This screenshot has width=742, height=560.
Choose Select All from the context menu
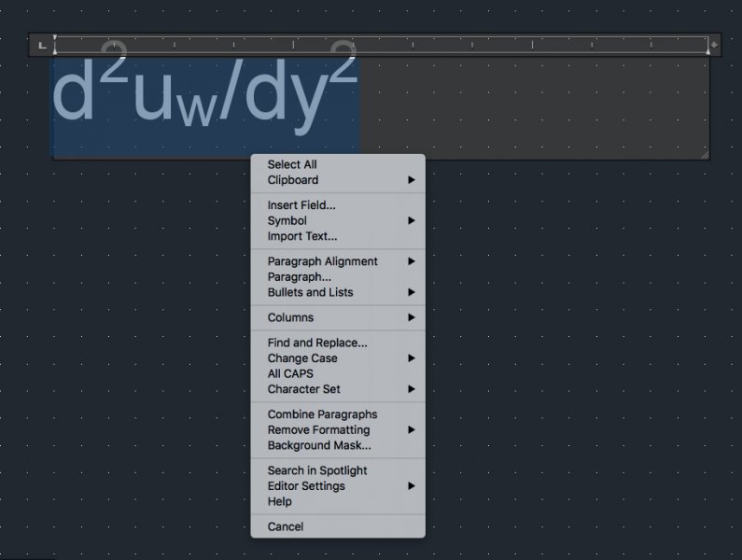338,165
